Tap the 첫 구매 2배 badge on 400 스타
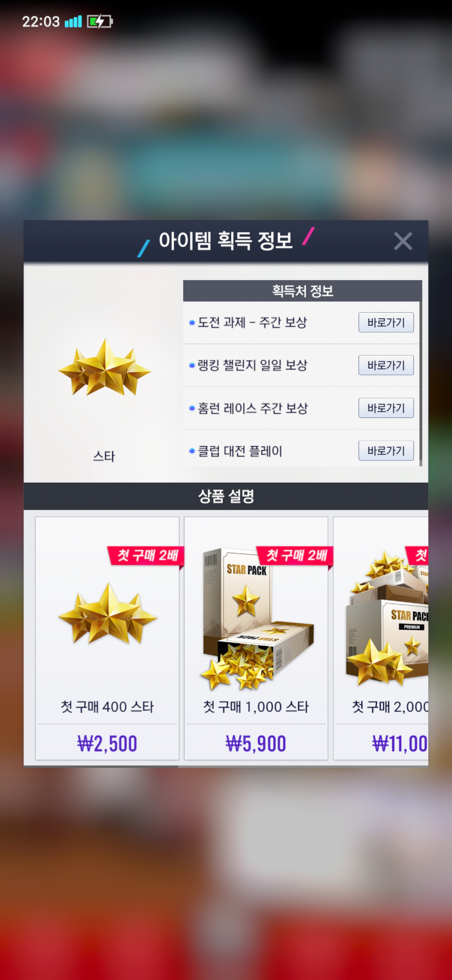This screenshot has width=452, height=980. click(x=146, y=556)
